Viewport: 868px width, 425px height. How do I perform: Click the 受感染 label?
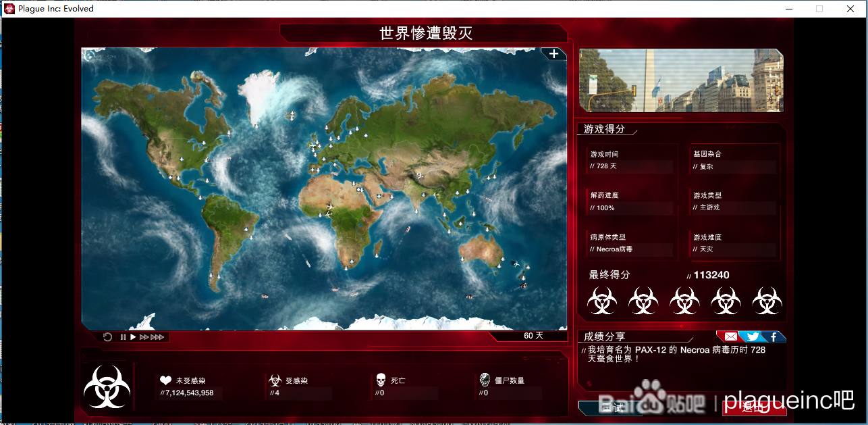click(x=296, y=380)
